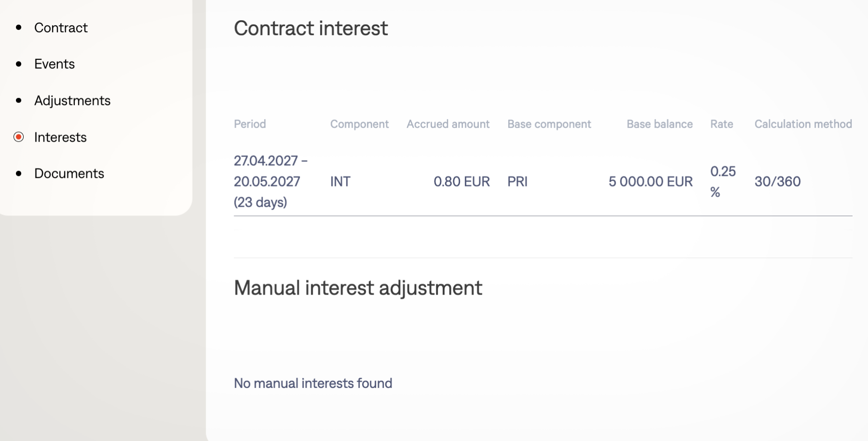Select Adjustments in the side navigation
This screenshot has height=441, width=868.
pos(72,100)
